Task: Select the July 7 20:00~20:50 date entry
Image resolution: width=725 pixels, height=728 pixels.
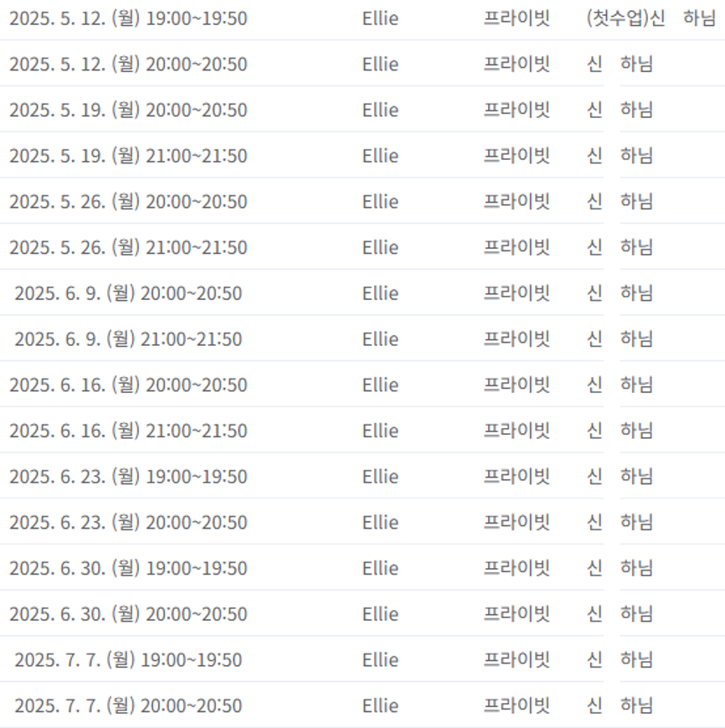Action: coord(128,705)
